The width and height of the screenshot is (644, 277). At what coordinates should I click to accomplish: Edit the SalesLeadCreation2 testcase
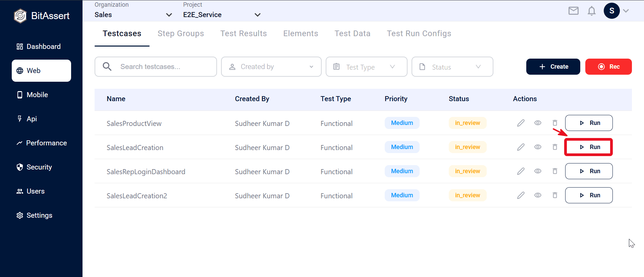click(x=521, y=195)
